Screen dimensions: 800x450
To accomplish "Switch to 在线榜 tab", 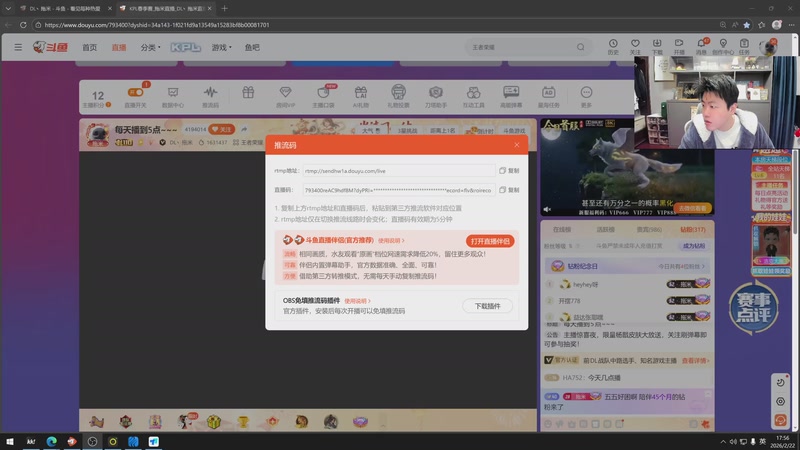I will click(x=562, y=230).
